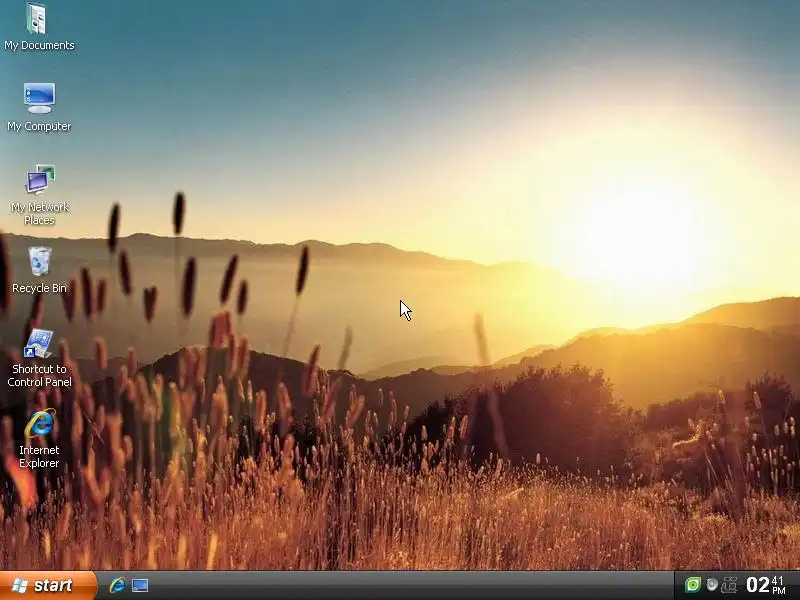Click the green system tray icon

click(x=692, y=585)
